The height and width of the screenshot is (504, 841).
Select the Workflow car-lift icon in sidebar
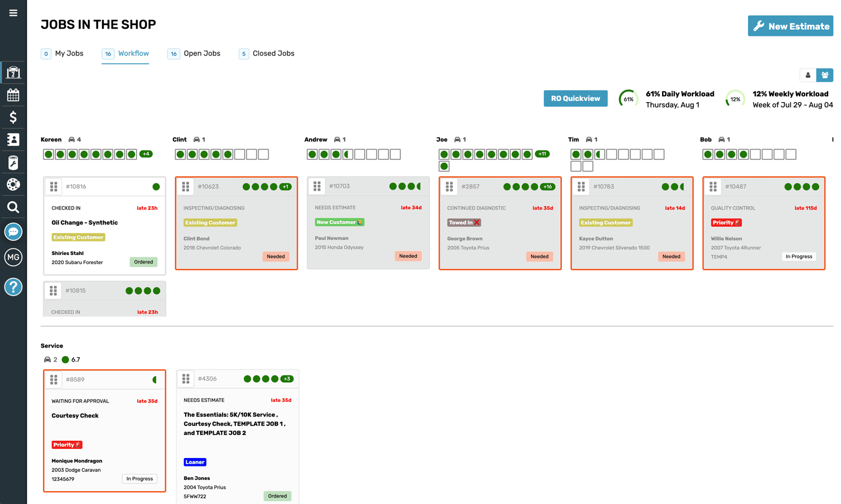(13, 72)
